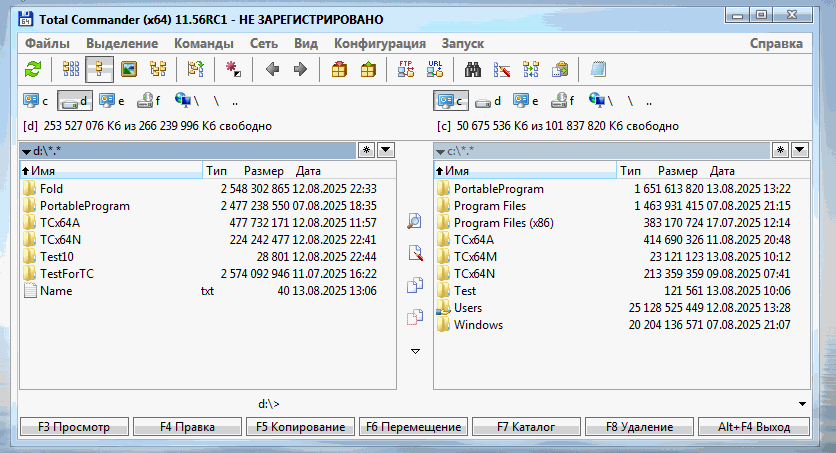Open the left panel directory history dropdown
The height and width of the screenshot is (453, 836).
[x=386, y=151]
